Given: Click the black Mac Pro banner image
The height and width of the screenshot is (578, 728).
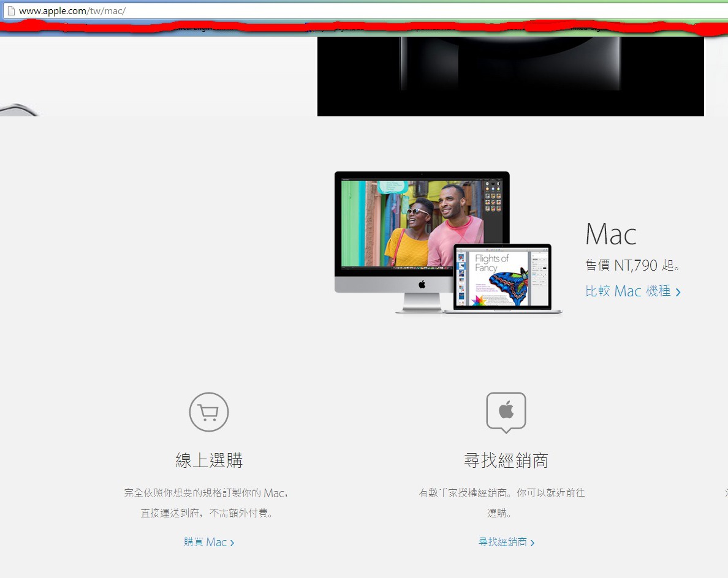Looking at the screenshot, I should tap(510, 77).
